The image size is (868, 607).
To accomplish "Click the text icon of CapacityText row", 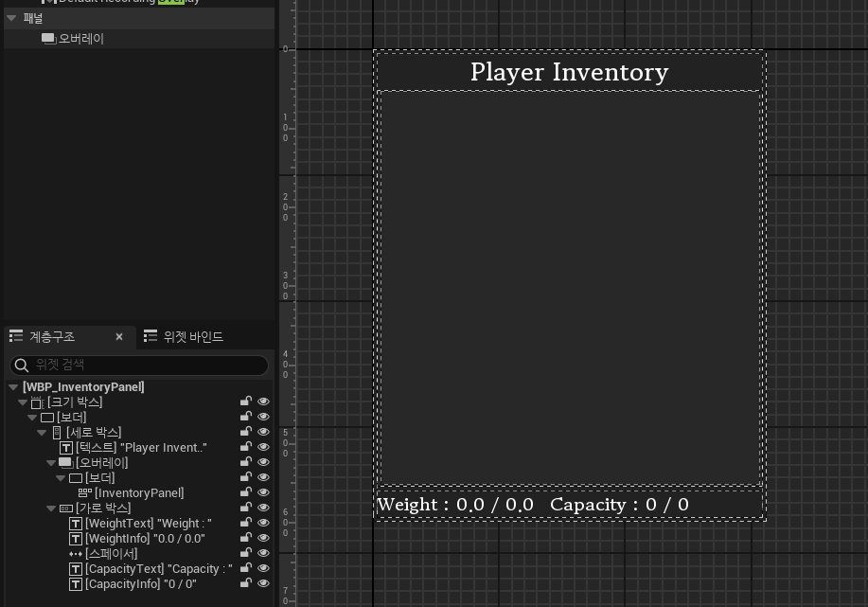I will [76, 569].
